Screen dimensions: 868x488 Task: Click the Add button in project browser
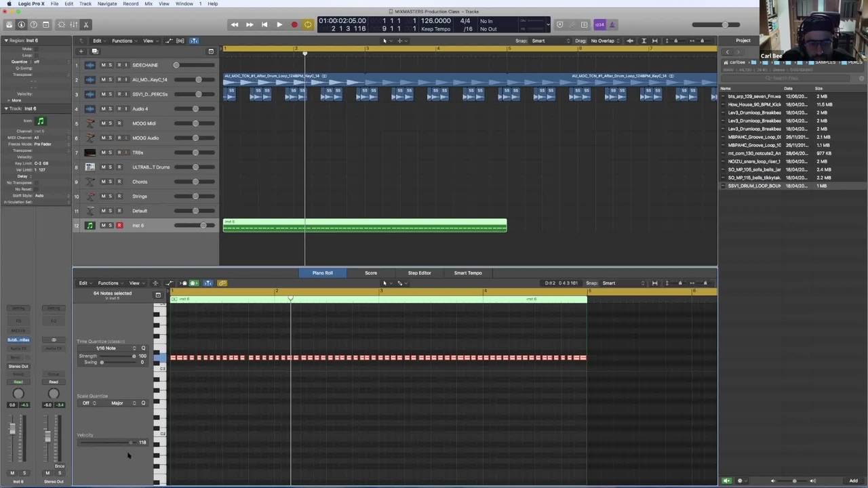click(x=853, y=481)
